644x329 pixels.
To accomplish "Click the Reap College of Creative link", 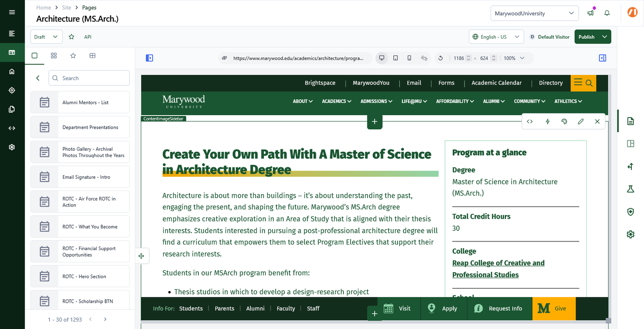I will click(x=498, y=269).
